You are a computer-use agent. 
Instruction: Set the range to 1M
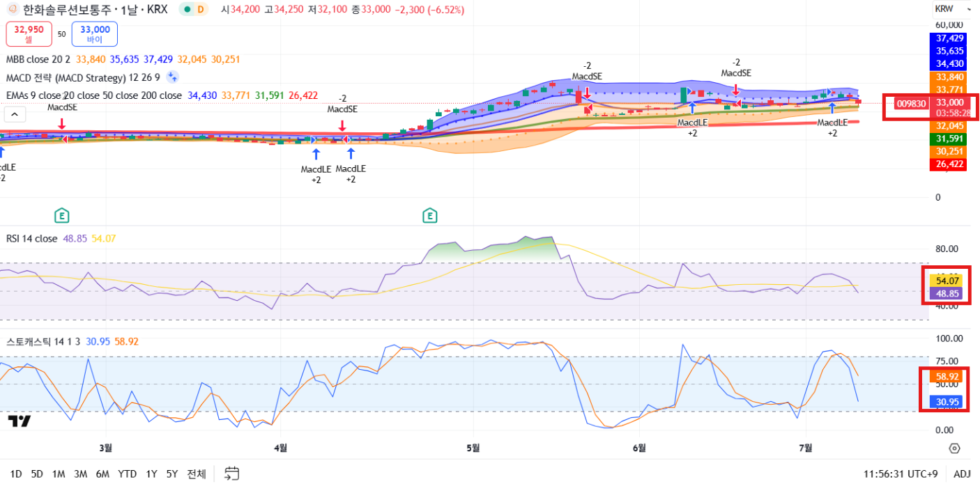tap(59, 474)
